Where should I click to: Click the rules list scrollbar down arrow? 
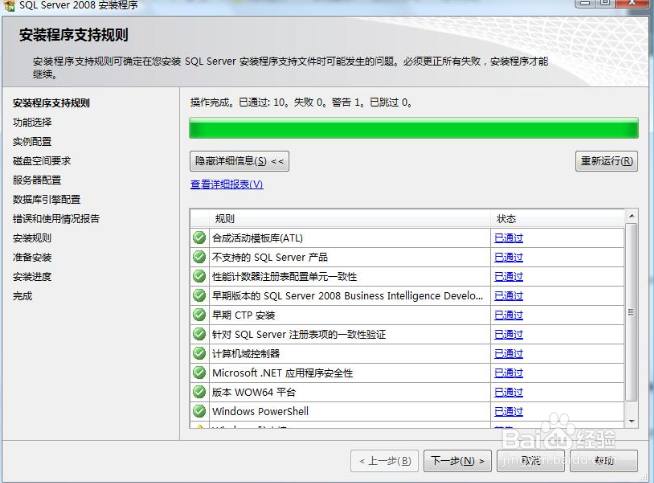pyautogui.click(x=631, y=421)
